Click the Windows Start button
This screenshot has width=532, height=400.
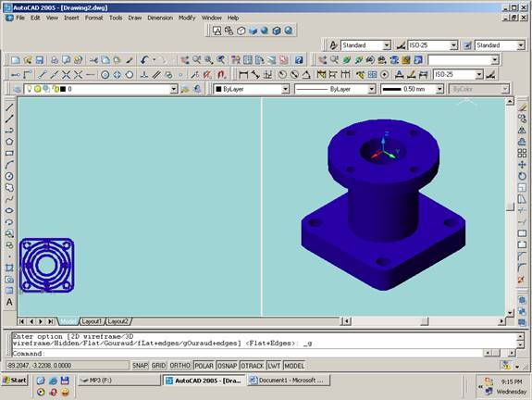tap(14, 380)
